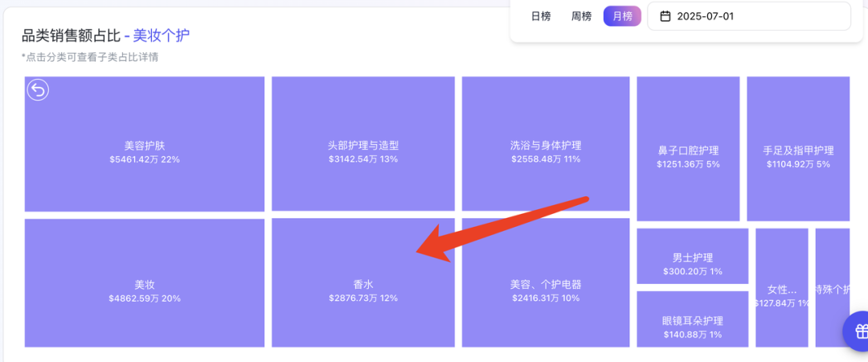Click the value $127.84万 1%

[782, 303]
